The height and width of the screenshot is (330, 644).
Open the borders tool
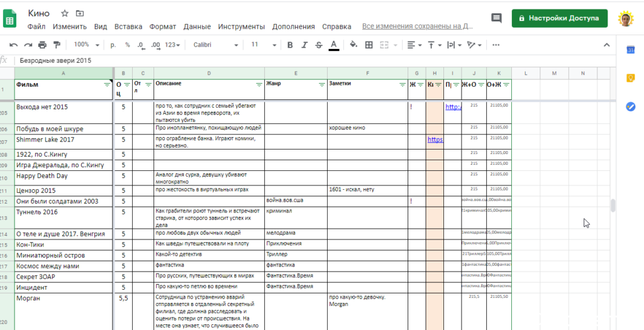(369, 45)
